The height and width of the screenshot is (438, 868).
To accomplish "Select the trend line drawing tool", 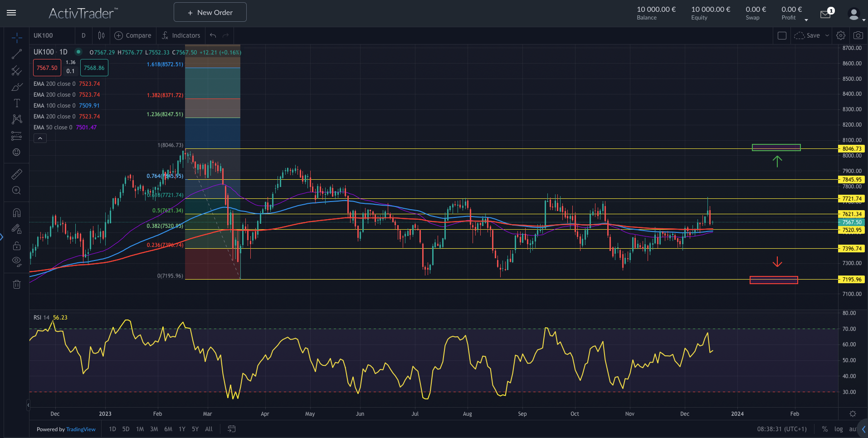I will (x=17, y=54).
